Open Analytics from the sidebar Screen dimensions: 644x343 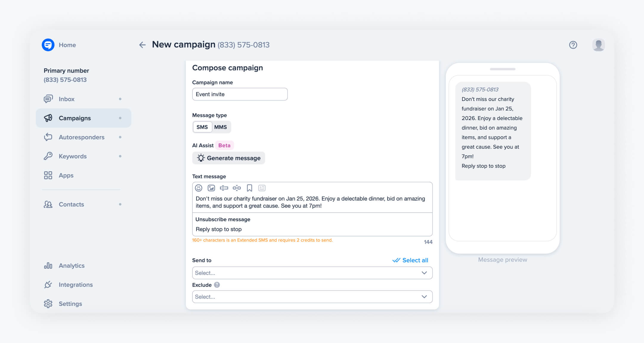[72, 266]
